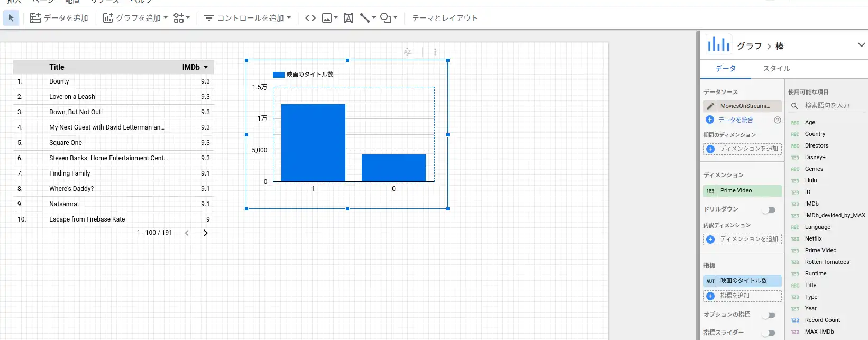Click the AUT aggregation icon on metric
Screen dimensions: 868x340
click(710, 281)
